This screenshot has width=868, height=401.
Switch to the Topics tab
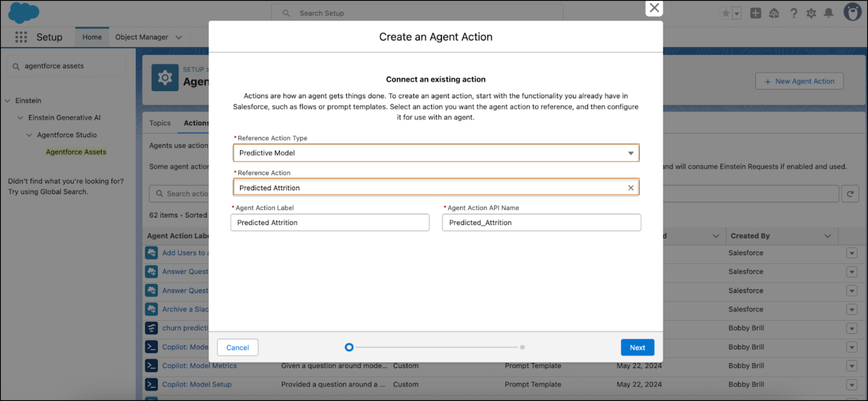(160, 123)
